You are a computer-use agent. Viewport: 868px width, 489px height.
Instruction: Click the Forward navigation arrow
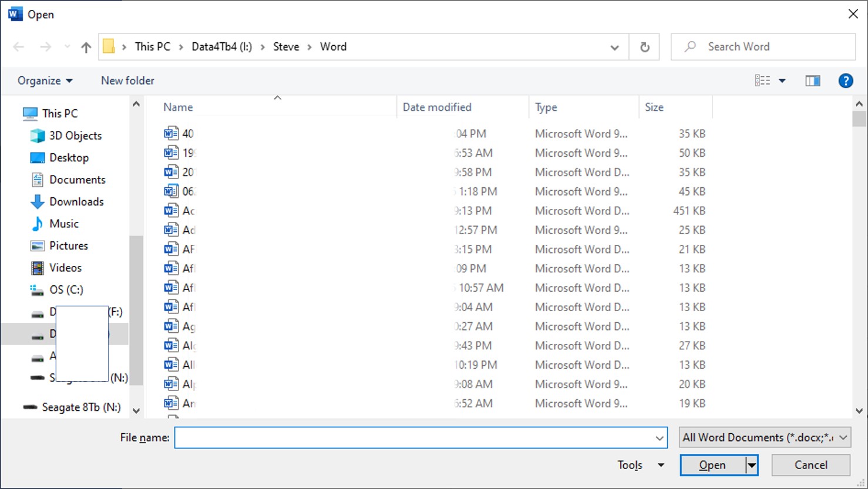(45, 47)
